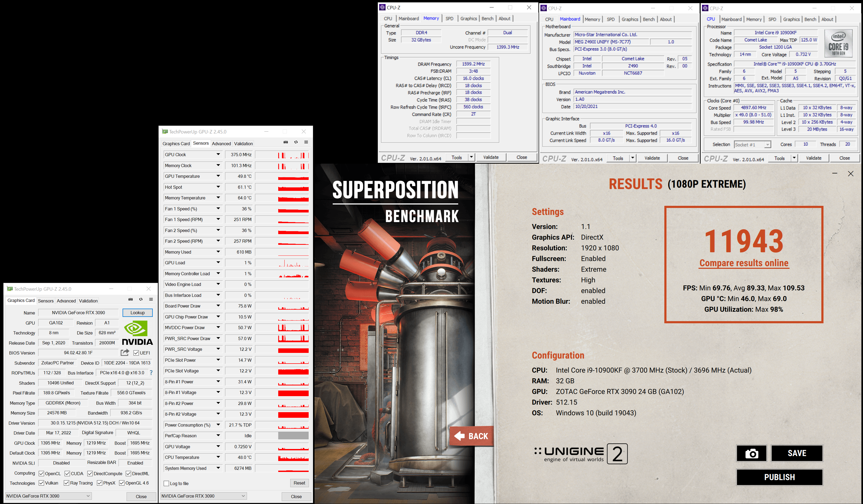Open Tools dropdown arrow in CPU-Z Memory window

tap(472, 157)
